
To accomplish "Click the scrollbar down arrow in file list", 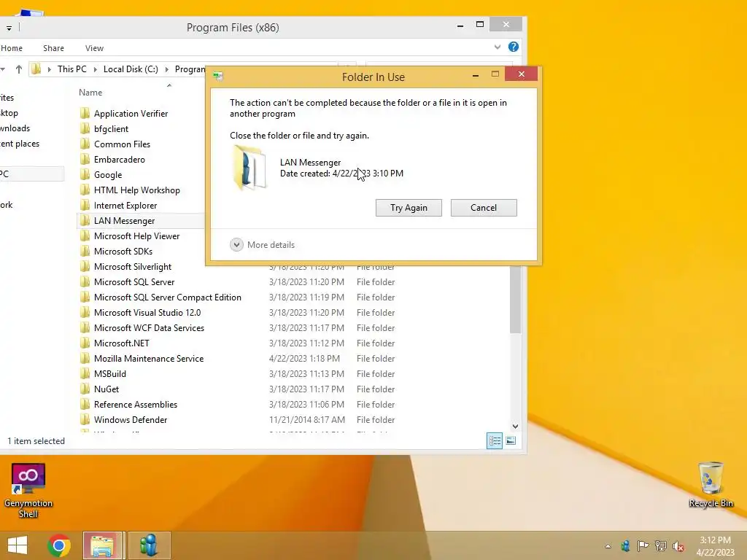I will click(515, 426).
